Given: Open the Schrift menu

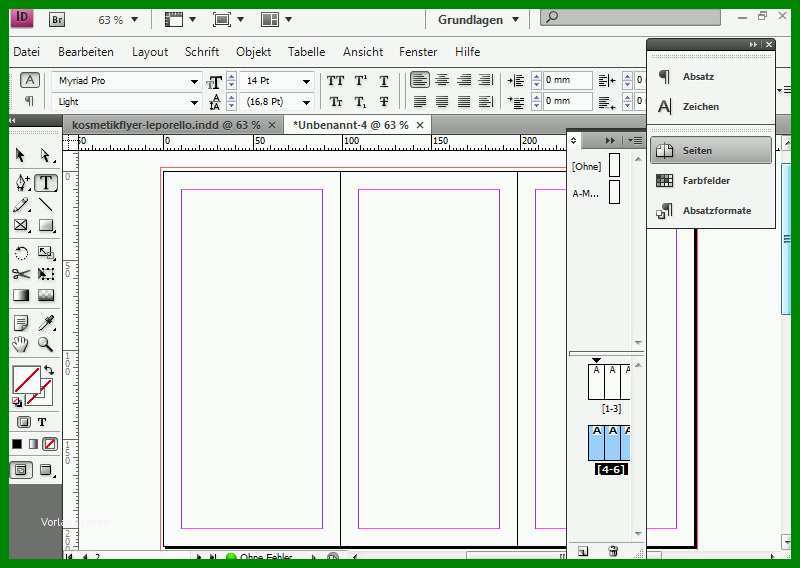Looking at the screenshot, I should 202,52.
